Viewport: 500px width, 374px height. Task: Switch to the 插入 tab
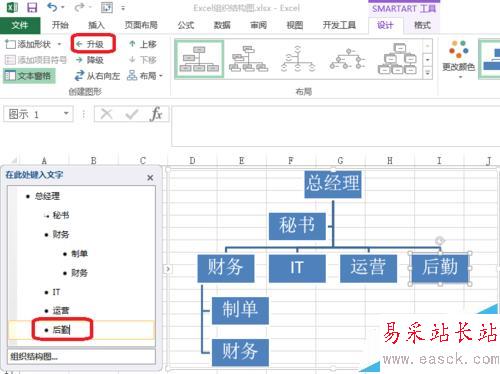[96, 25]
